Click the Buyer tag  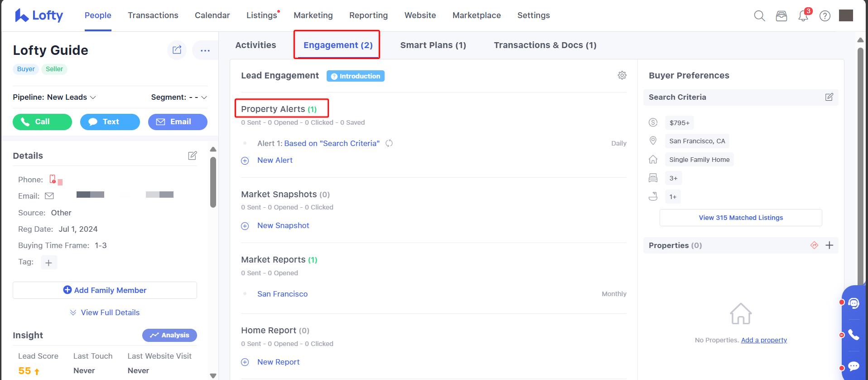pos(26,69)
